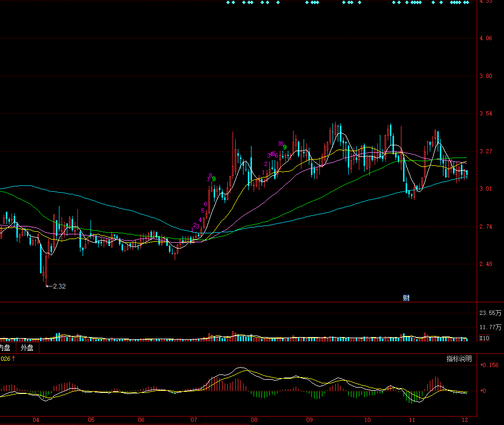Select the 07 month marker on date axis
Viewport: 504px width, 425px height.
tap(194, 420)
